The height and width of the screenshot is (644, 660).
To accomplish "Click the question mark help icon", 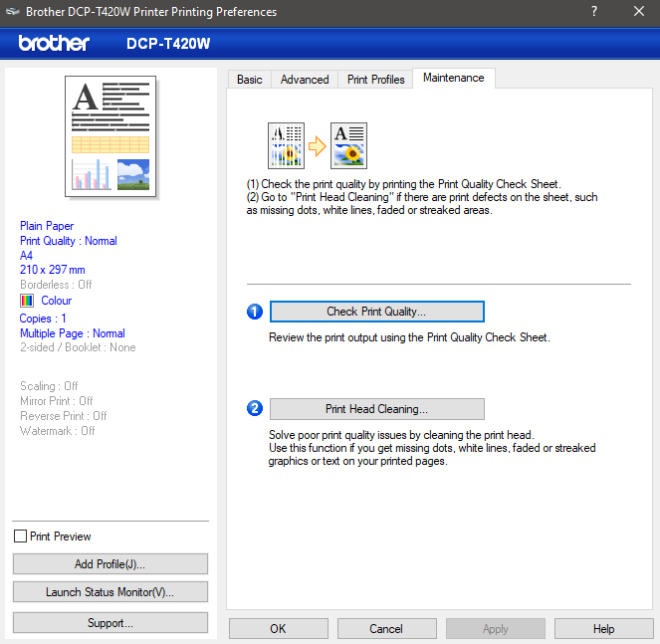I will pyautogui.click(x=594, y=11).
